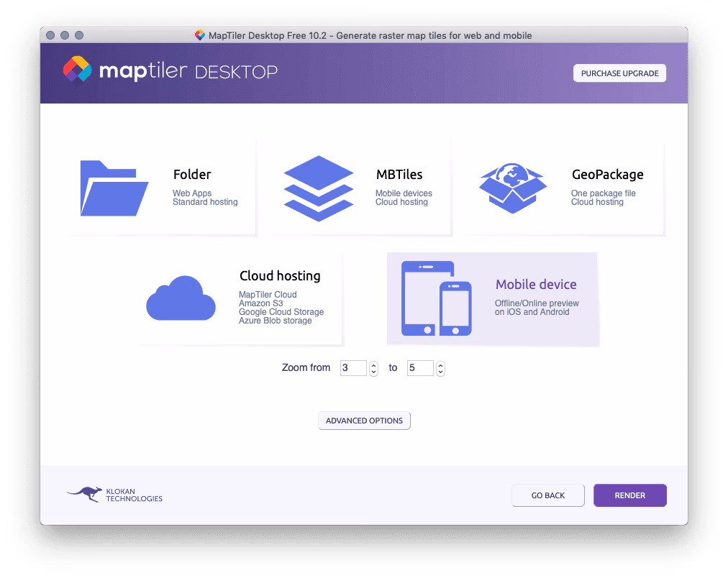Click 'Google Cloud Storage' text

(281, 312)
